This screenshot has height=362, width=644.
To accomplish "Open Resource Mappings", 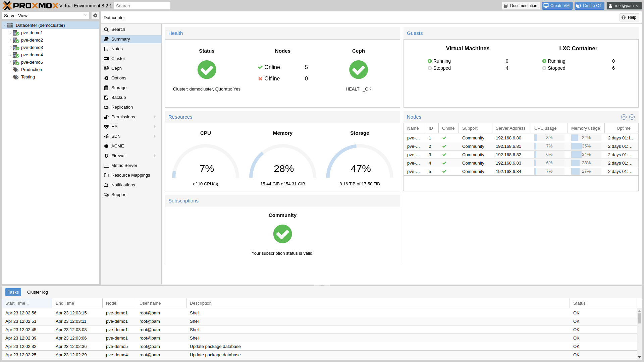I will coord(131,175).
